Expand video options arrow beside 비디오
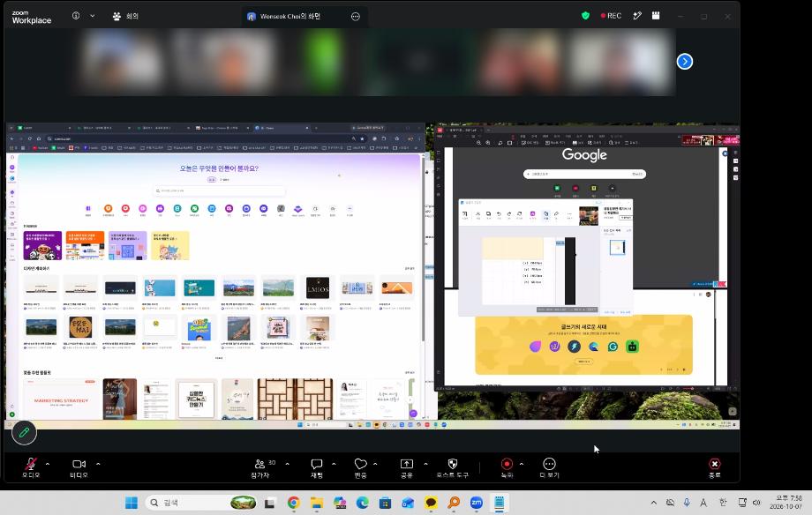Image resolution: width=812 pixels, height=515 pixels. coord(98,464)
